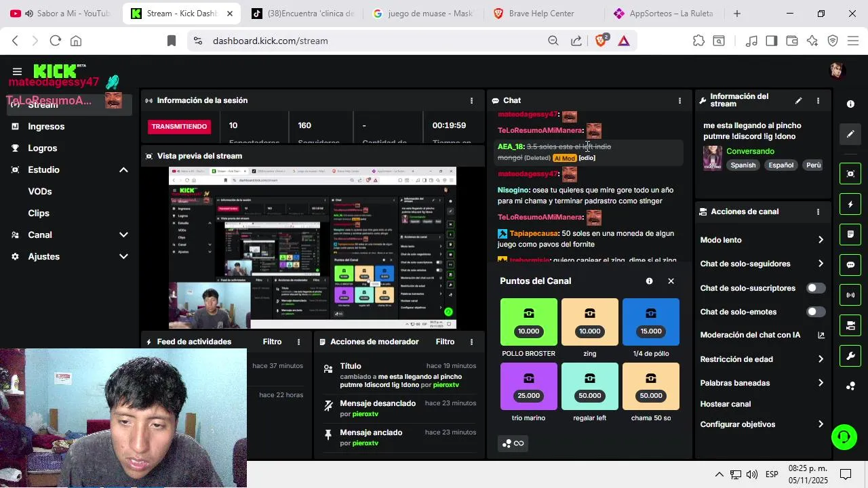Collapse the Estudio sidebar section

coord(123,169)
